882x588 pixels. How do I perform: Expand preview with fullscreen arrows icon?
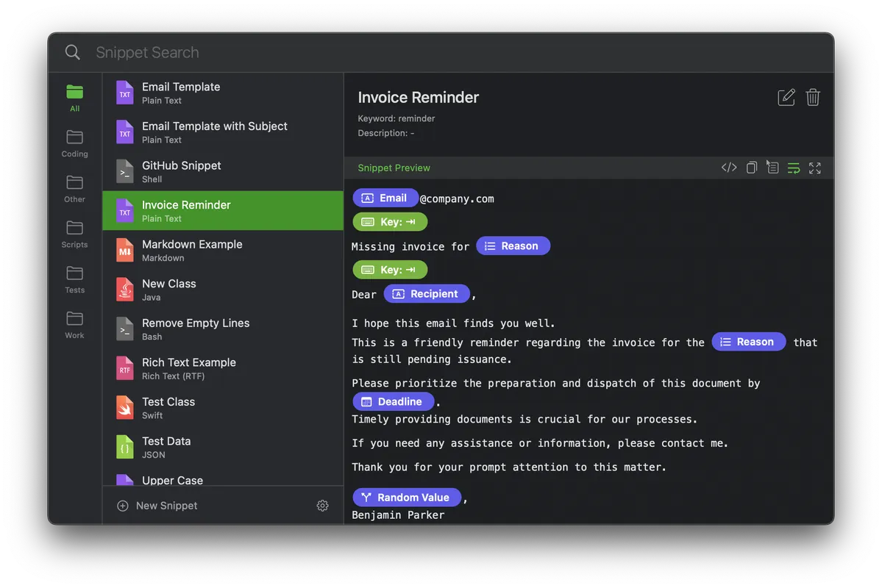815,168
